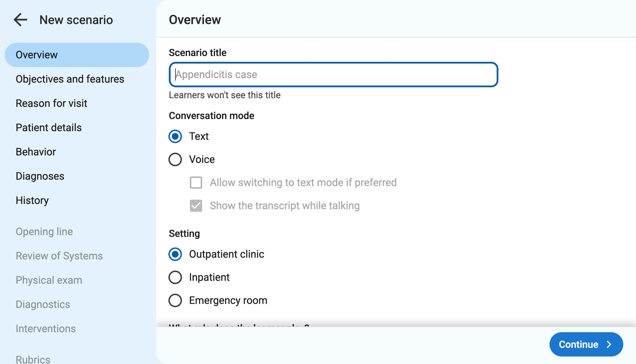This screenshot has height=364, width=636.
Task: Go to Physical exam section
Action: click(49, 280)
